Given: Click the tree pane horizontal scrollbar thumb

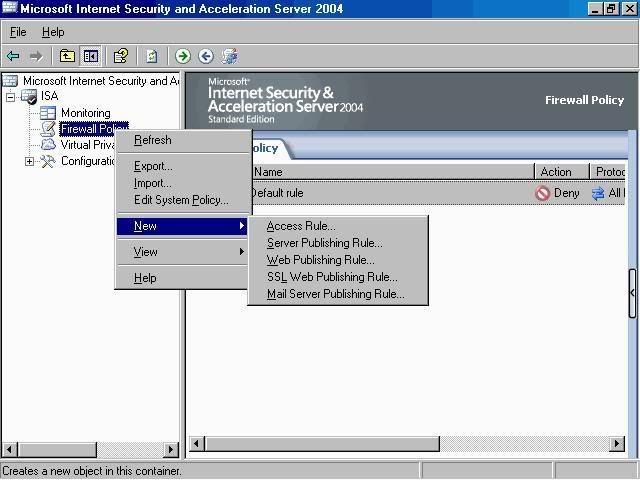Looking at the screenshot, I should (57, 450).
